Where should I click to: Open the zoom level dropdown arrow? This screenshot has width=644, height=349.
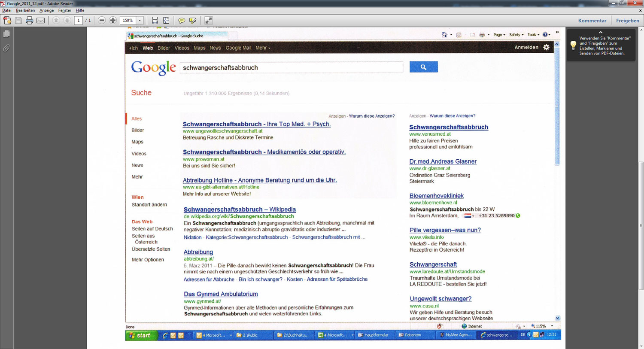pos(140,20)
